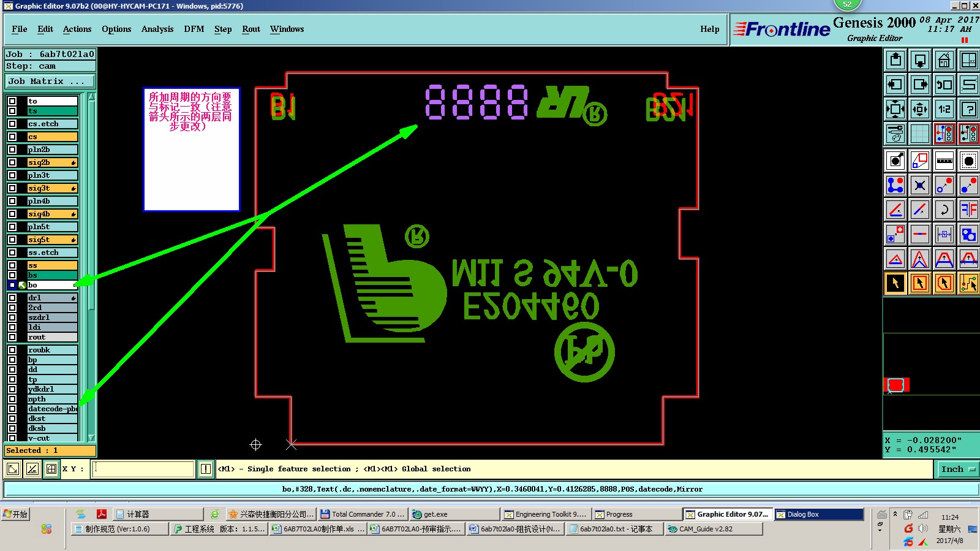Open the DFM menu
This screenshot has height=551, width=980.
coord(194,29)
